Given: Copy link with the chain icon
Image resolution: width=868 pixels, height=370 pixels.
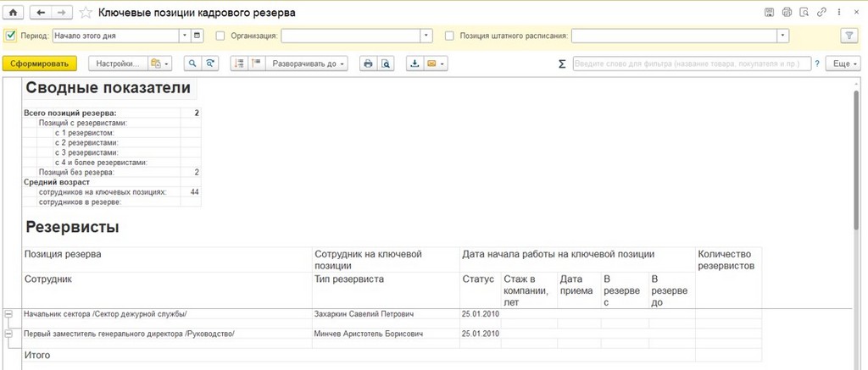Looking at the screenshot, I should click(x=822, y=12).
